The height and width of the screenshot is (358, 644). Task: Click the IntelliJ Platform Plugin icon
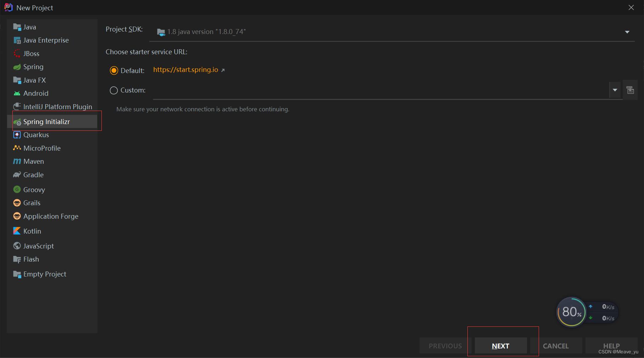[x=17, y=106]
